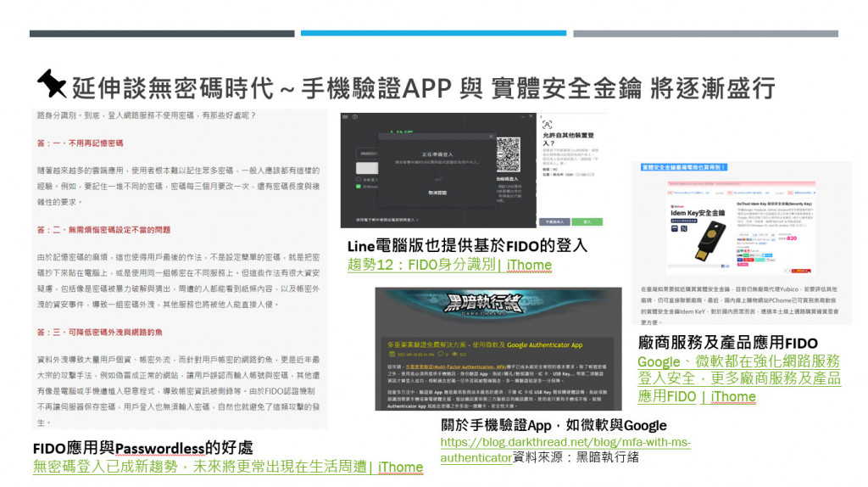Click red heading 答：三、可降低密碼外洩與網路釣魚
Viewport: 868px width, 487px height.
tap(100, 333)
